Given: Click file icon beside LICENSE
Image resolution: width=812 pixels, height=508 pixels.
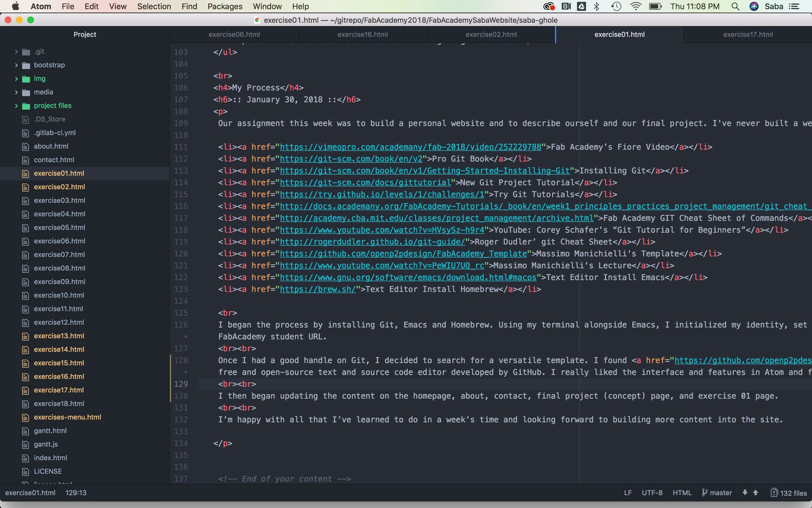Looking at the screenshot, I should coord(25,472).
